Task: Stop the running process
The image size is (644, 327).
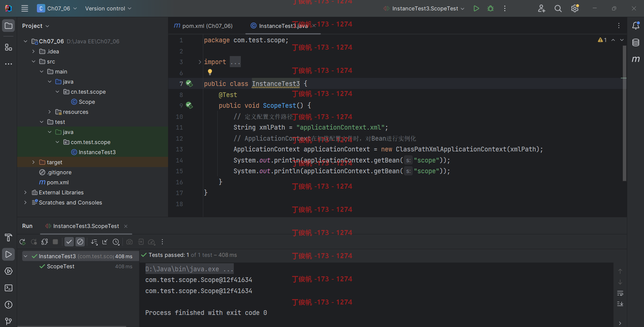Action: point(56,242)
